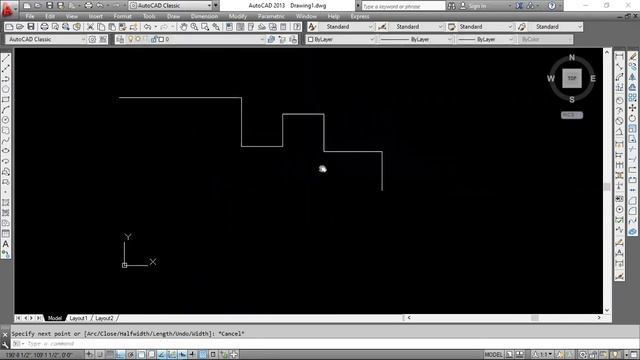Select the Line tool in Draw toolbar

(x=6, y=58)
